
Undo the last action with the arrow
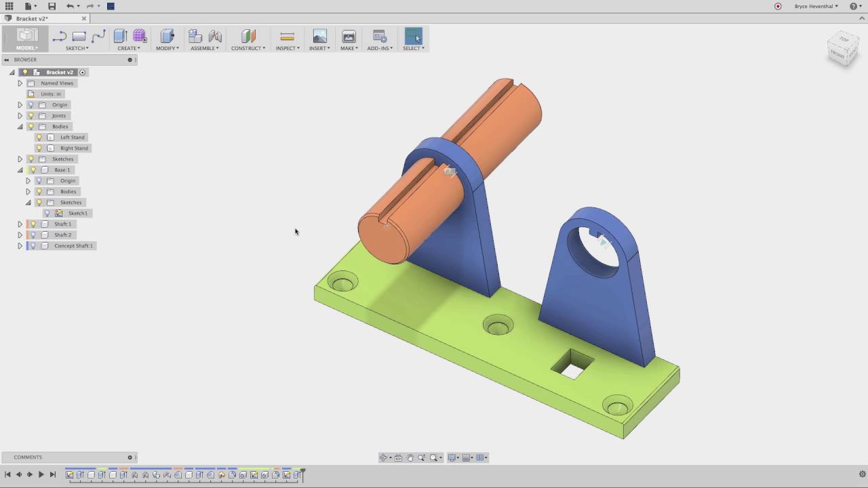click(69, 6)
